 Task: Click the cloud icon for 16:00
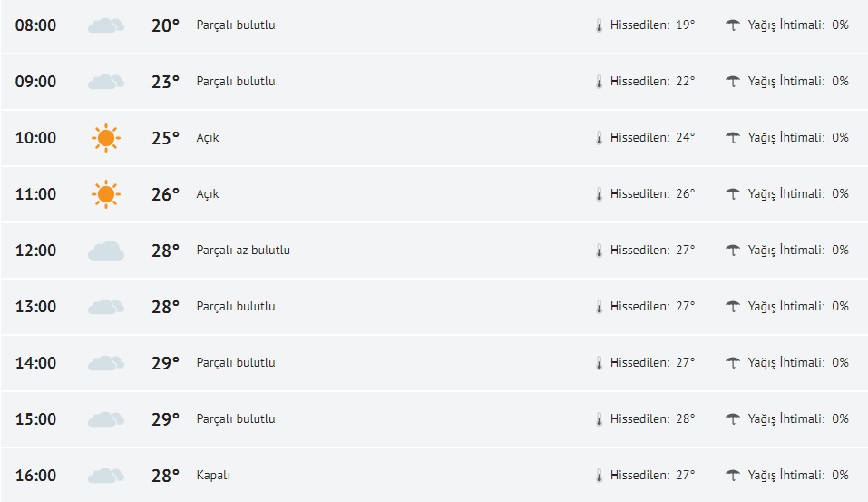click(106, 476)
